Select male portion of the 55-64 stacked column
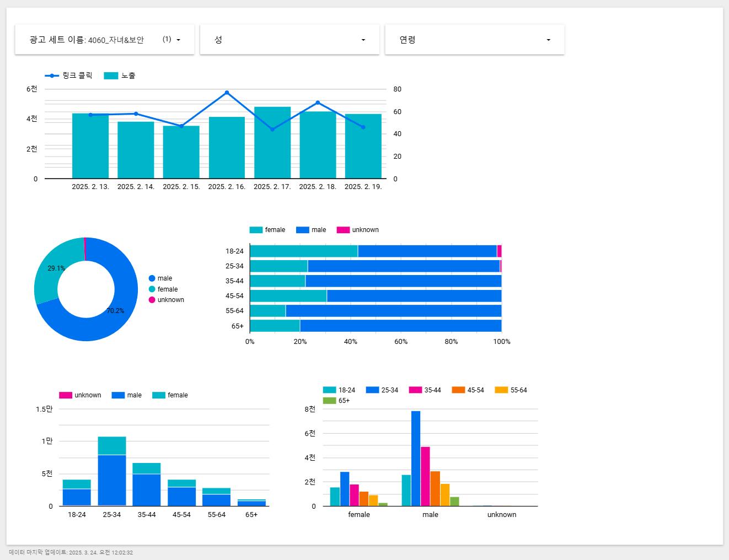Screen dimensions: 729x560 click(x=217, y=500)
